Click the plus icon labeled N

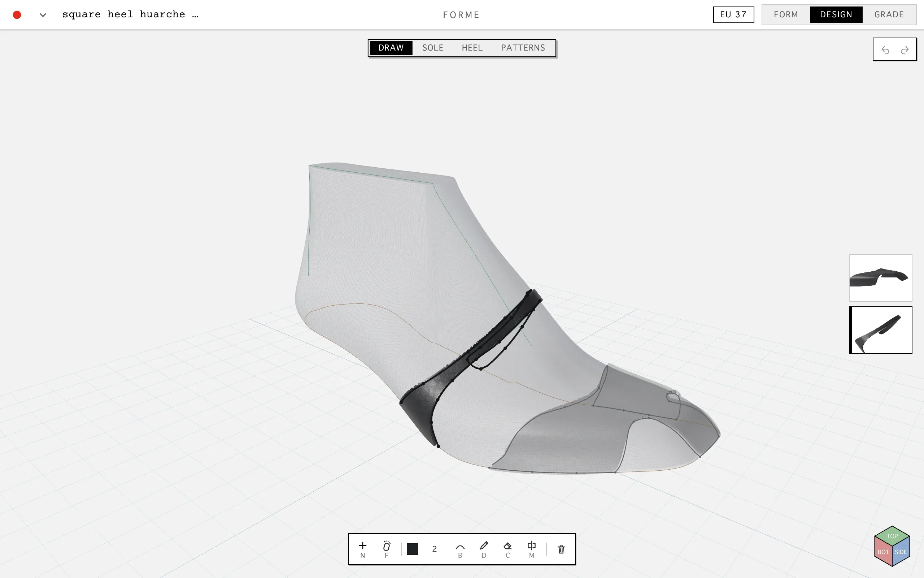(362, 549)
